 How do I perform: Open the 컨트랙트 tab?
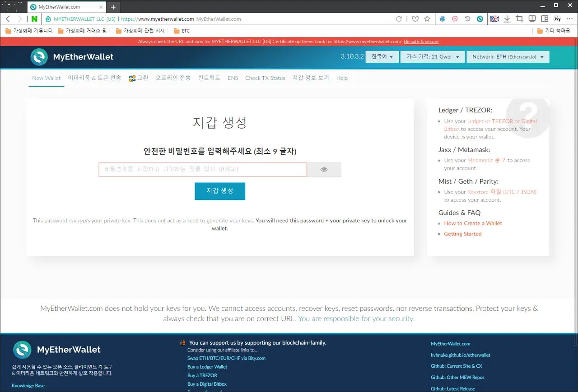[209, 78]
